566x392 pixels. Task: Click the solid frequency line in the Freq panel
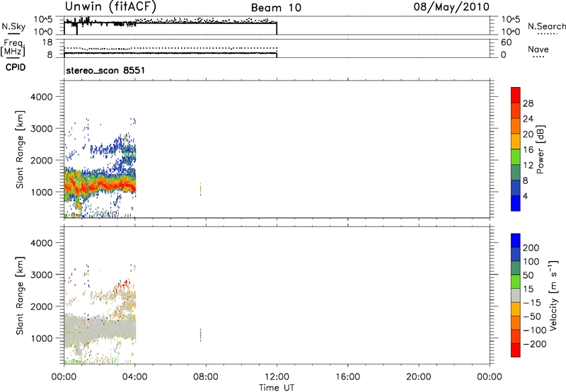click(171, 53)
